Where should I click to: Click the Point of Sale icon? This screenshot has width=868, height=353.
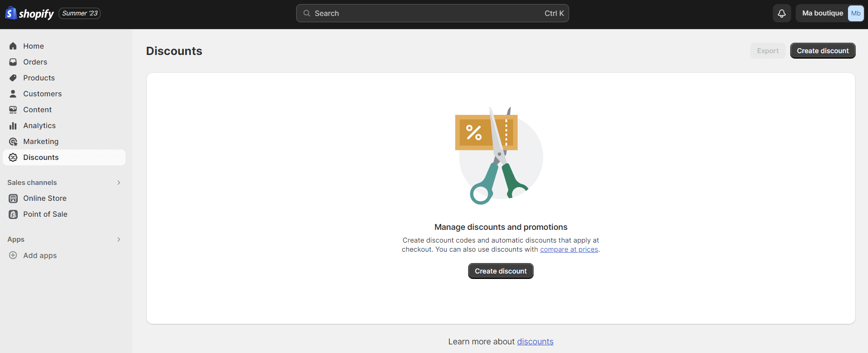tap(13, 214)
